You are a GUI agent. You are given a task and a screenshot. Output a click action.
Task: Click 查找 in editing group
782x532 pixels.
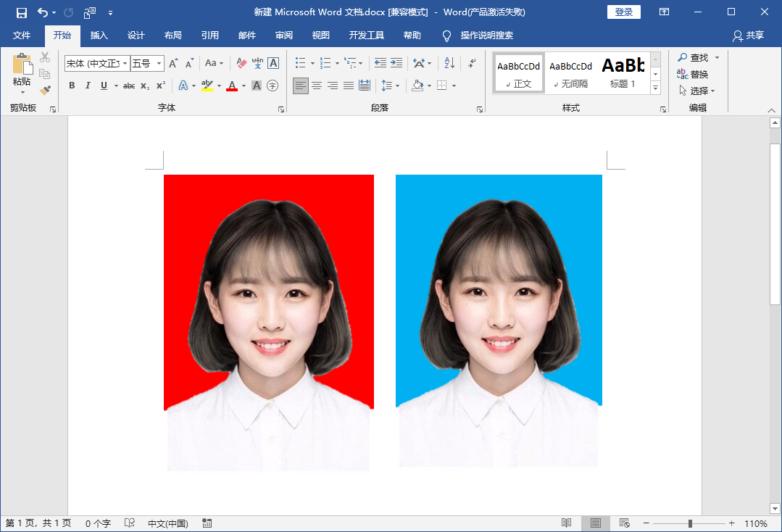coord(694,58)
